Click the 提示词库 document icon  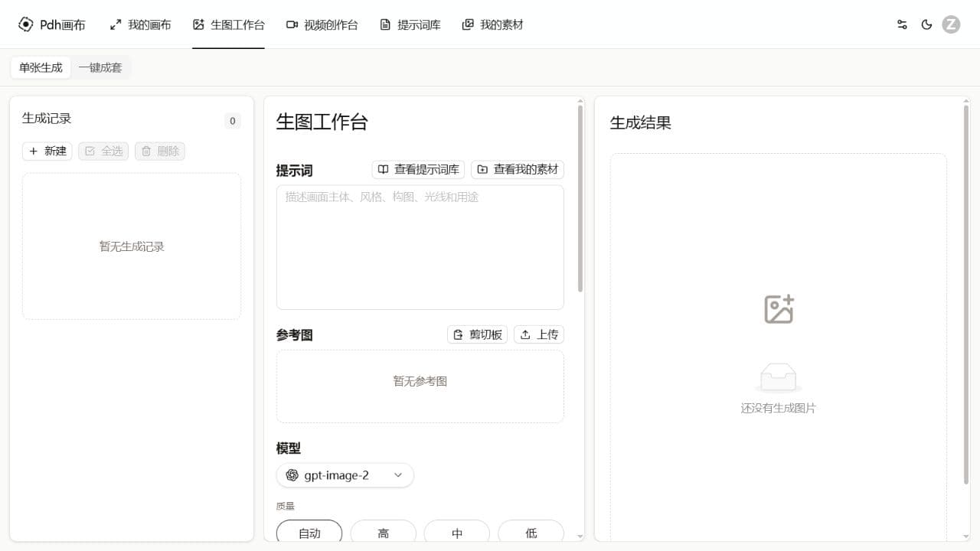tap(385, 24)
